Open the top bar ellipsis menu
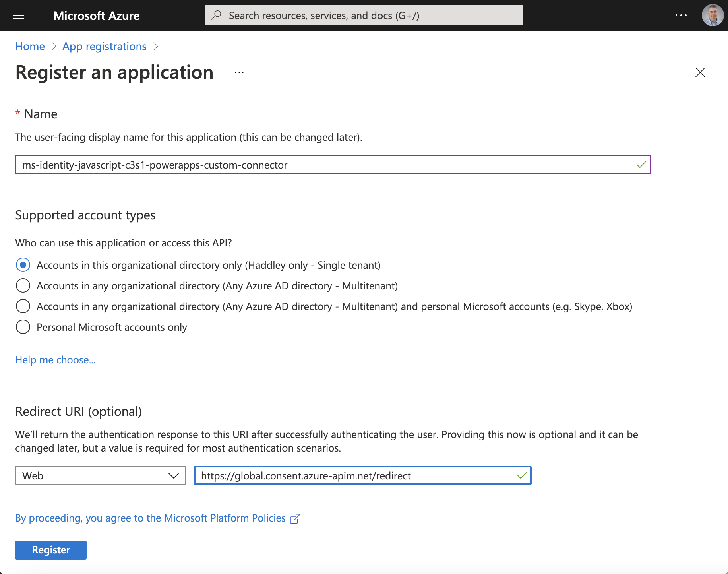This screenshot has width=728, height=574. click(x=681, y=15)
